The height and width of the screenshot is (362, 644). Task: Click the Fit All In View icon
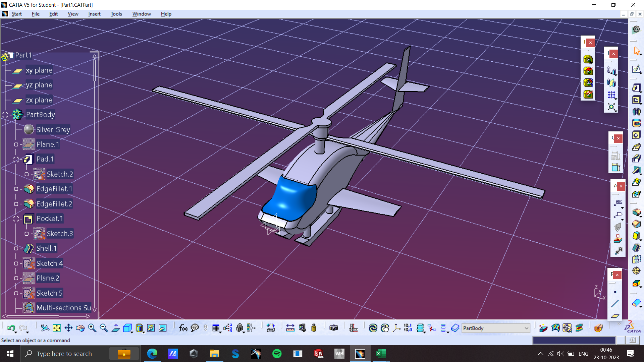click(x=57, y=328)
